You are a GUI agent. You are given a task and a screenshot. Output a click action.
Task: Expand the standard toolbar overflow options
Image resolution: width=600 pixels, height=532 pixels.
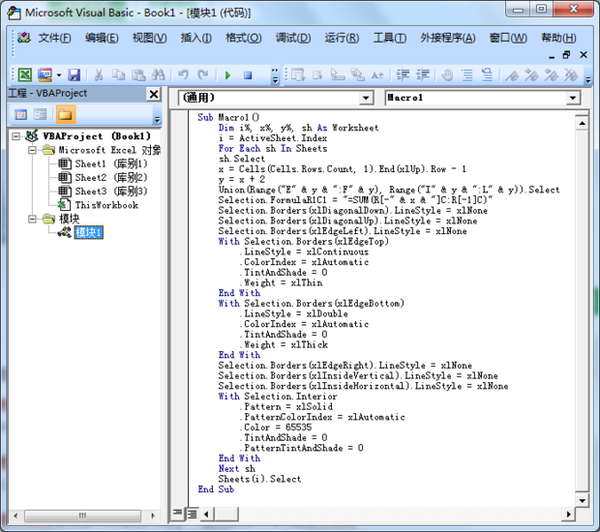pos(275,75)
